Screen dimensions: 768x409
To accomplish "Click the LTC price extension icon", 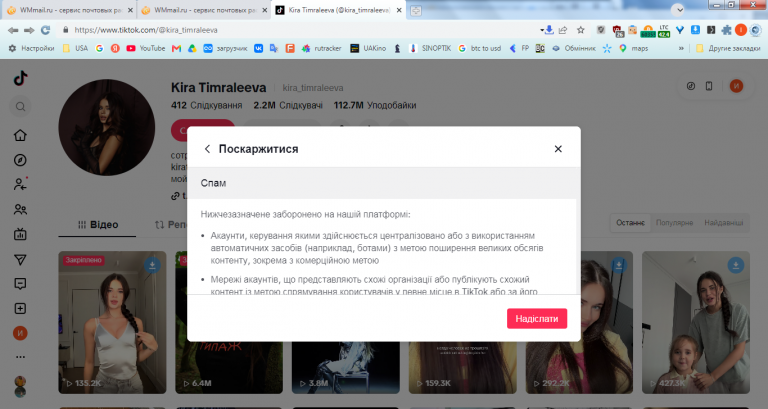I will (x=664, y=30).
